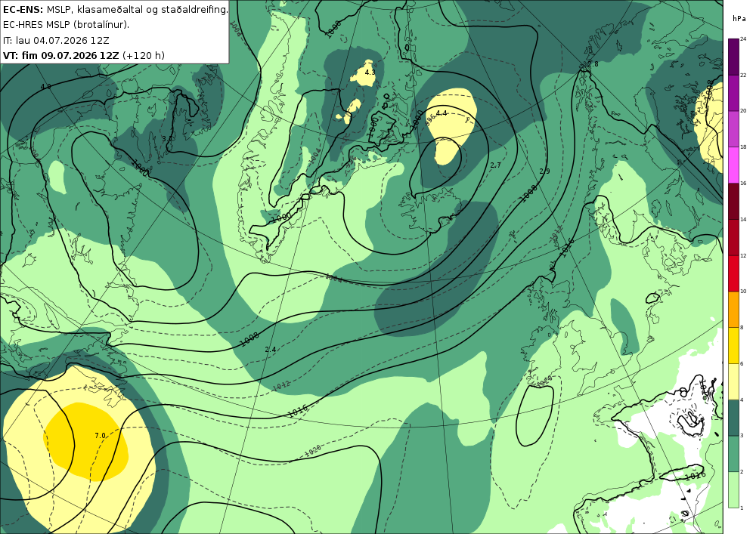Click the '4.4' spread value label

pyautogui.click(x=442, y=113)
